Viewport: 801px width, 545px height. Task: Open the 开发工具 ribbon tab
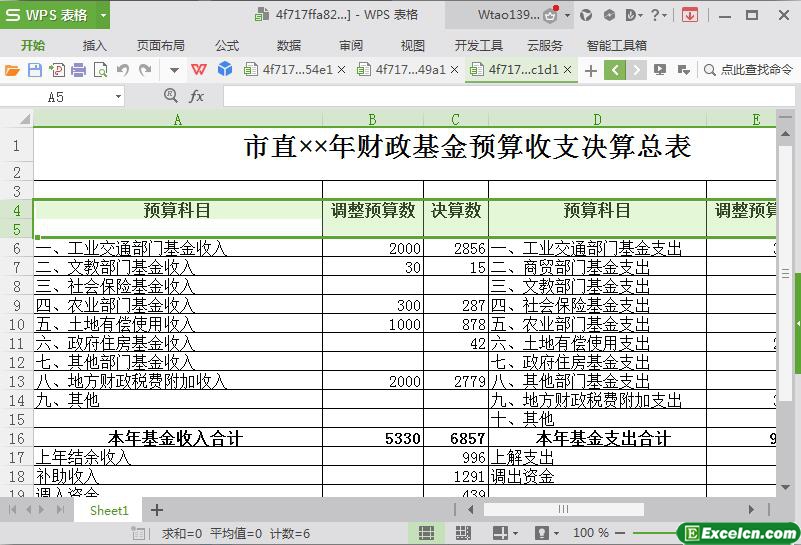[479, 45]
